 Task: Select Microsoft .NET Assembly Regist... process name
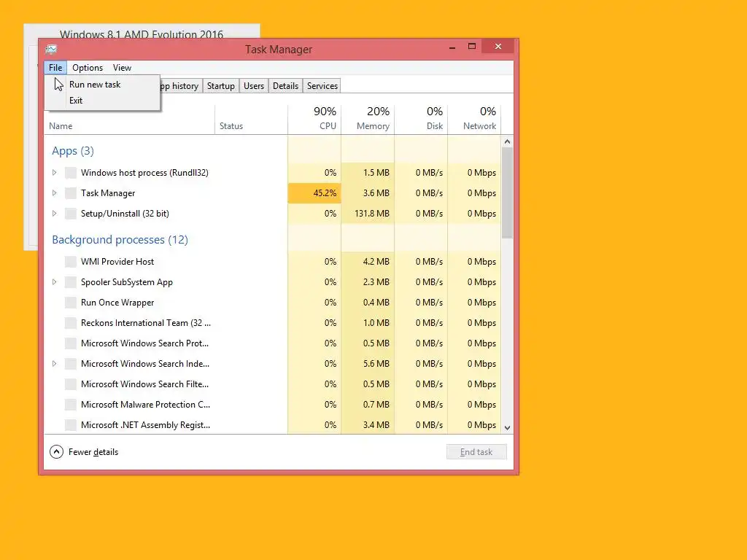click(x=145, y=425)
